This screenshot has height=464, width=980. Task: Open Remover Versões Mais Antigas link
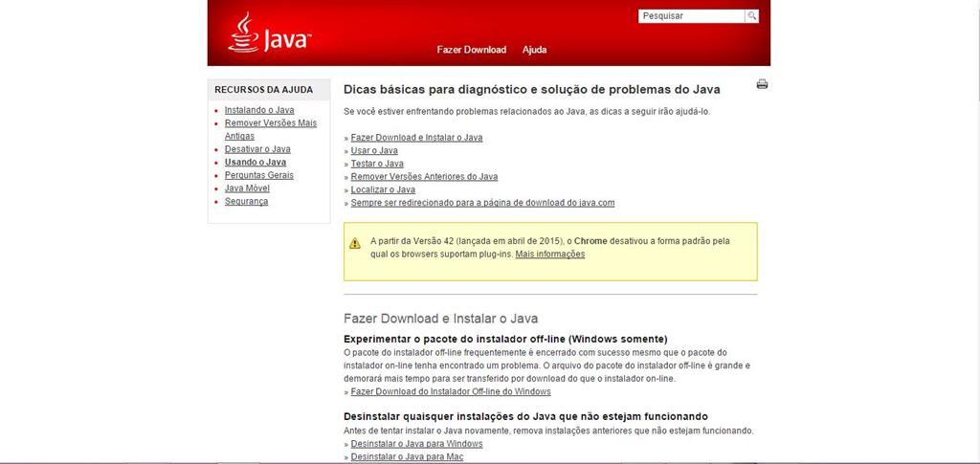(271, 129)
